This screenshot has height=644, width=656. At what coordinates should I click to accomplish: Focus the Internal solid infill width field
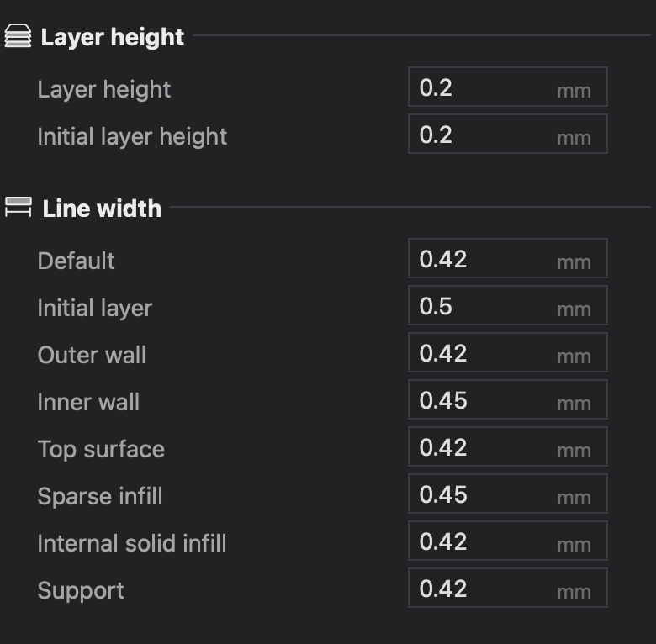tap(507, 541)
